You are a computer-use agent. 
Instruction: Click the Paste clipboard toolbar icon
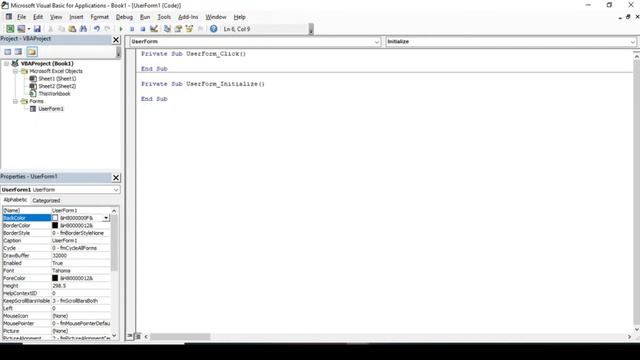(x=72, y=29)
